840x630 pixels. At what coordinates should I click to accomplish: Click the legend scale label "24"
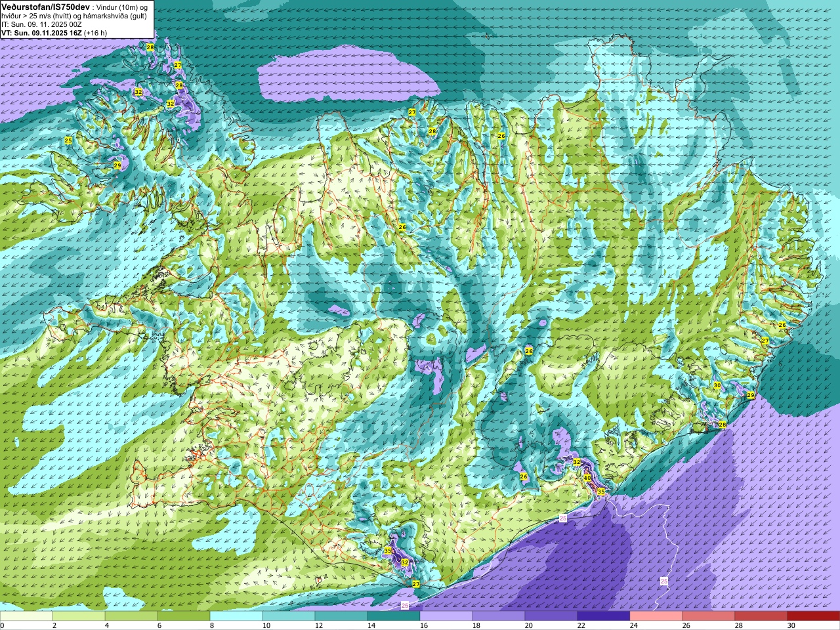click(634, 625)
